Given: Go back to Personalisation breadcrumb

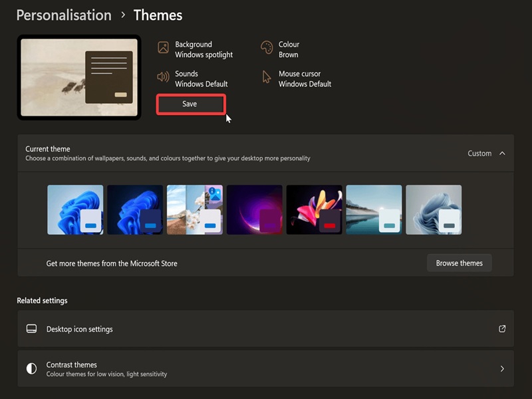Looking at the screenshot, I should point(64,15).
